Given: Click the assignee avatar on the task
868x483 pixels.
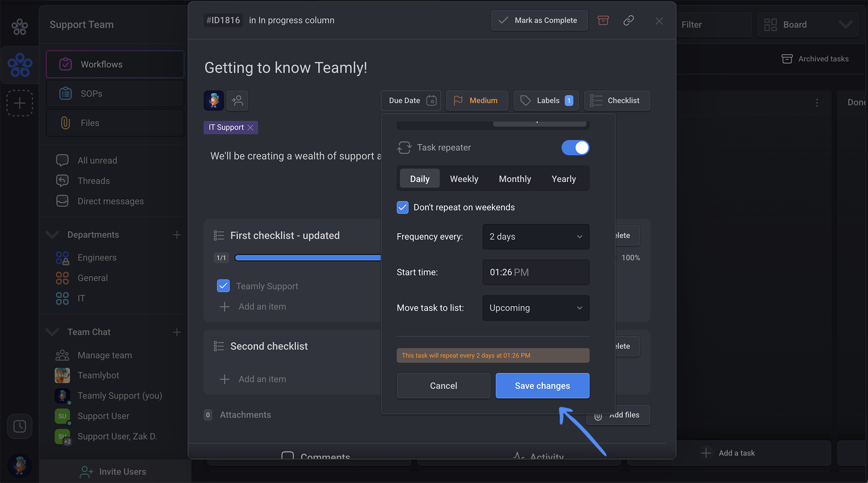Looking at the screenshot, I should coord(214,100).
